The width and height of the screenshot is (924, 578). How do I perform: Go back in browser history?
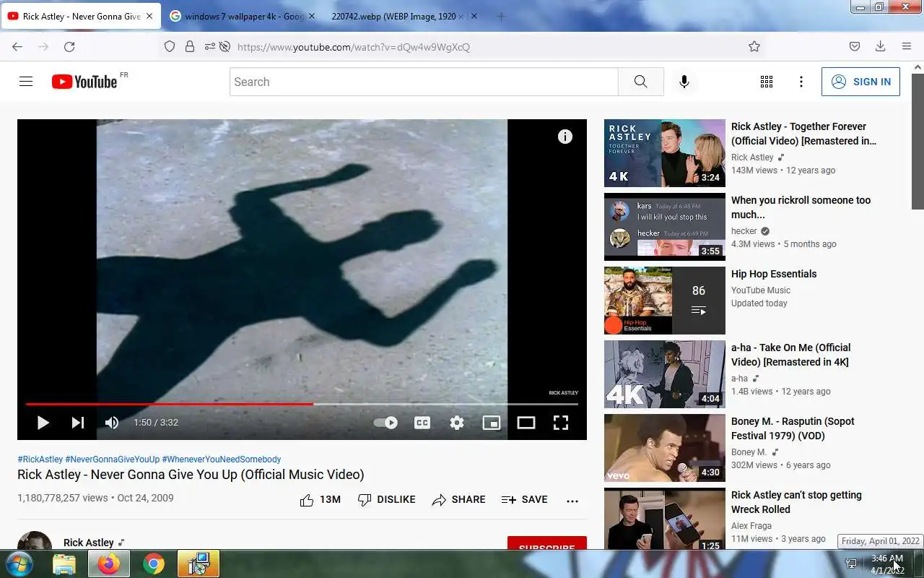[17, 46]
